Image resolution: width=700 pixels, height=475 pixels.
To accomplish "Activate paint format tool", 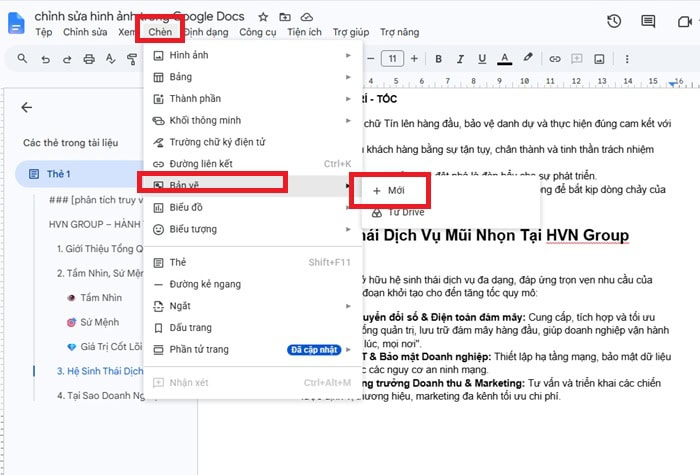I will 132,59.
